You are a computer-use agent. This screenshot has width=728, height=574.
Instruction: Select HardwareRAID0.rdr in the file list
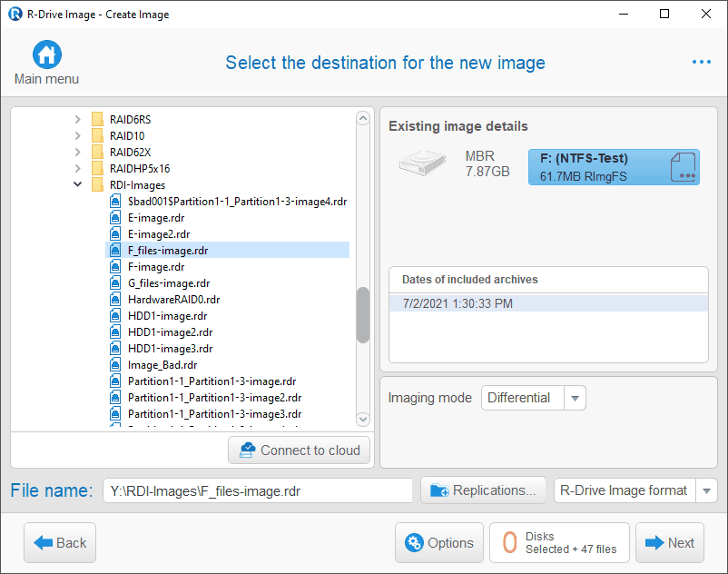point(173,300)
